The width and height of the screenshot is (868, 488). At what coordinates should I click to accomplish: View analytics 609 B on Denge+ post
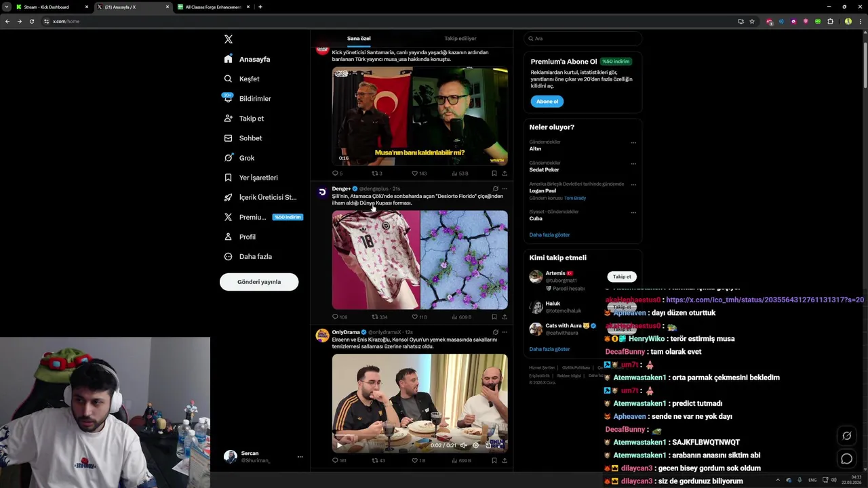[461, 317]
